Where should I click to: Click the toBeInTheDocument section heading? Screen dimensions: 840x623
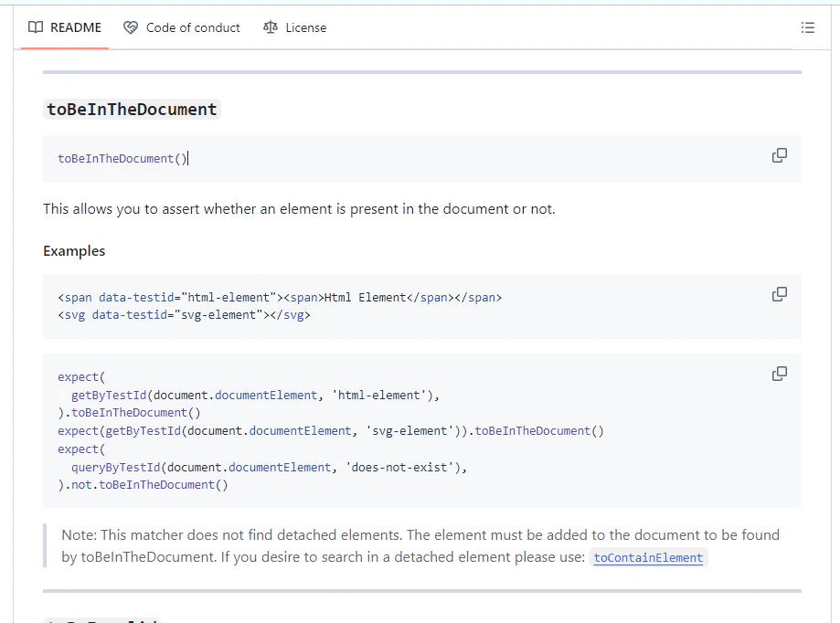coord(133,110)
